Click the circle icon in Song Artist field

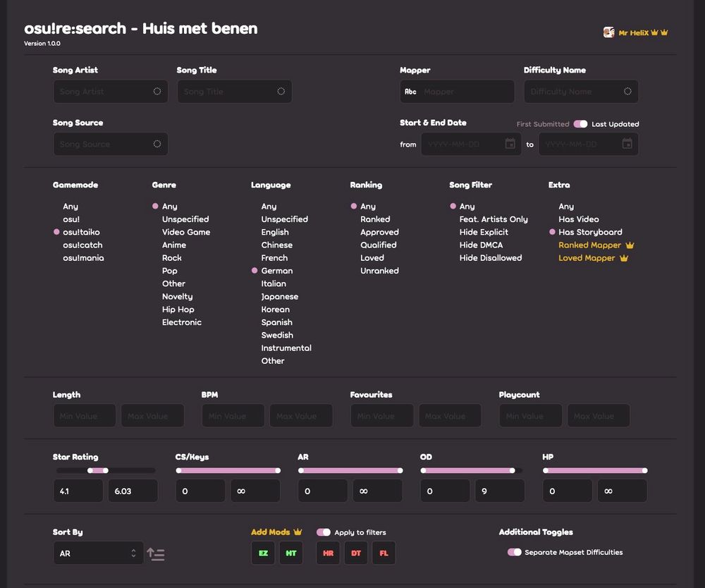(x=157, y=91)
